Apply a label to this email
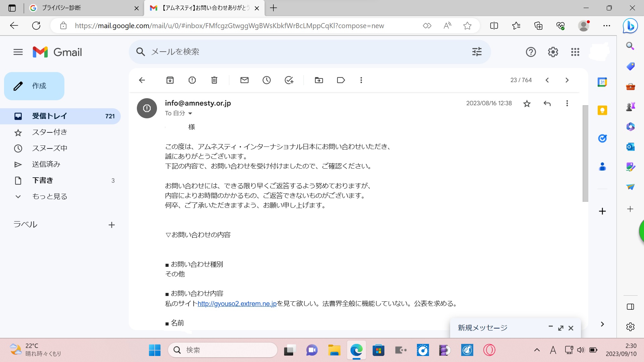The image size is (644, 362). click(341, 80)
